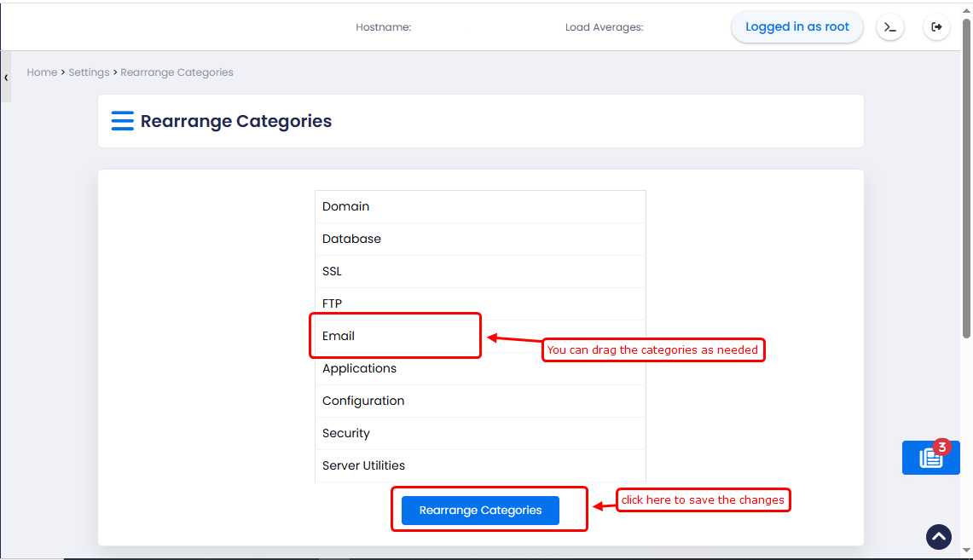Save with the blue Rearrange Categories button
973x560 pixels.
coord(480,510)
